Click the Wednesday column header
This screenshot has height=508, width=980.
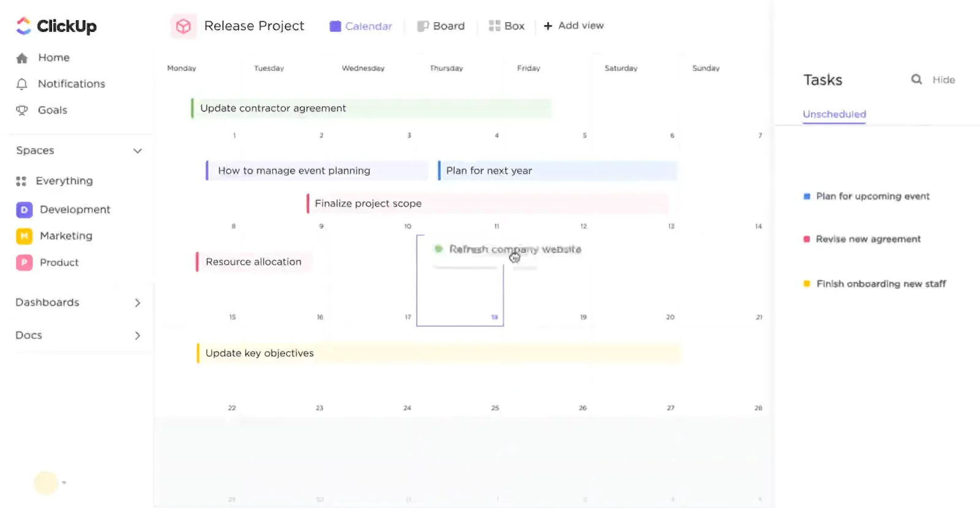(363, 68)
